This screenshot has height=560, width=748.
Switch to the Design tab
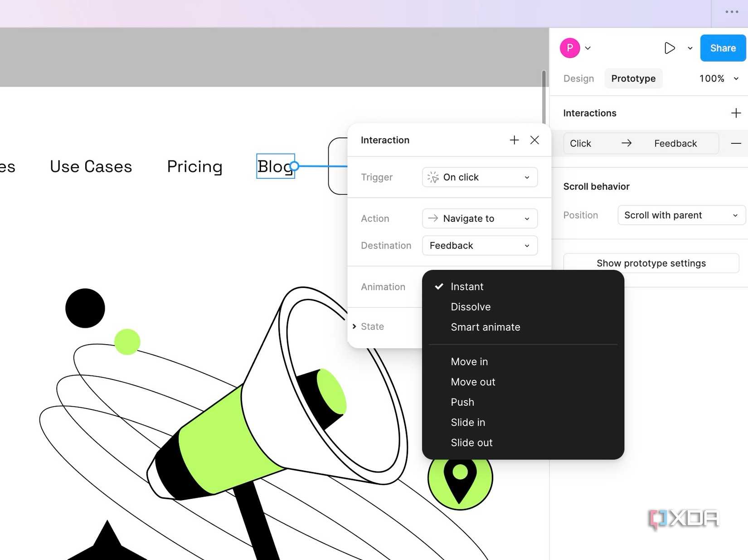click(x=578, y=78)
